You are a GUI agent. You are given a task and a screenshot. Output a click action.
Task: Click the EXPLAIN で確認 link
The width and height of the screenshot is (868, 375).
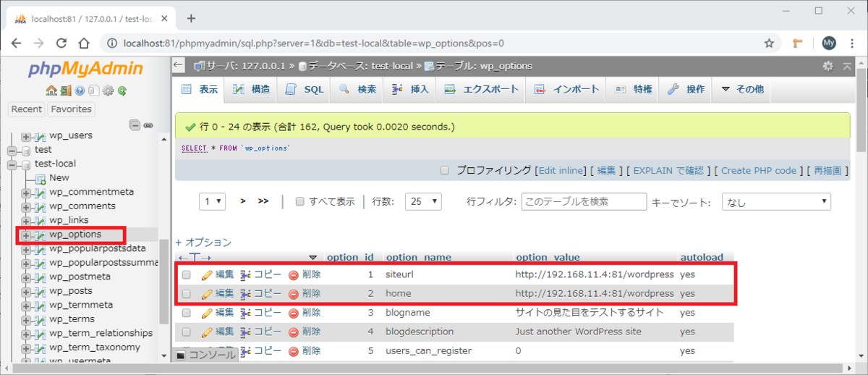click(668, 171)
